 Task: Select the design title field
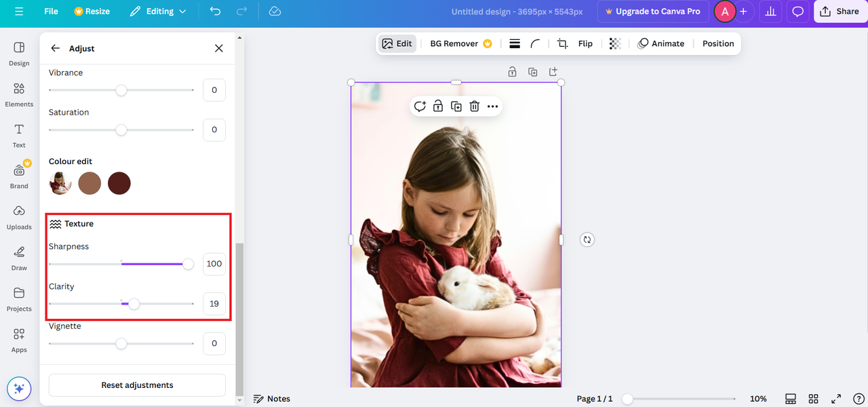[517, 12]
